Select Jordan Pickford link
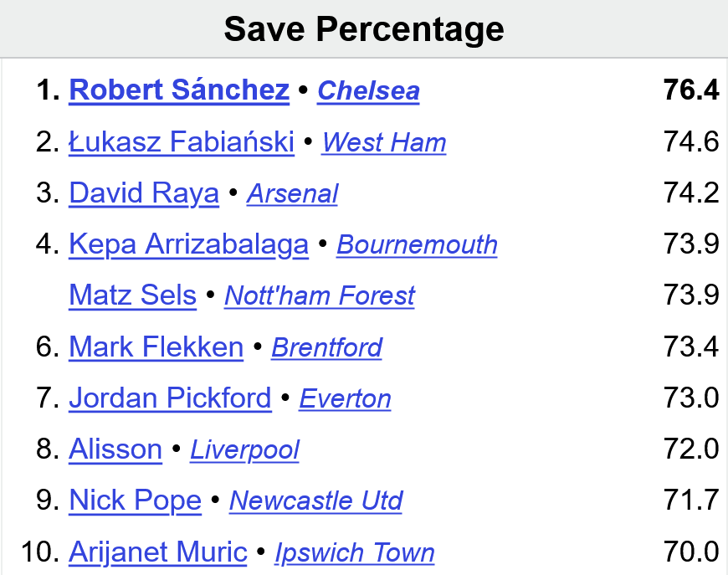This screenshot has width=728, height=575. pyautogui.click(x=170, y=398)
